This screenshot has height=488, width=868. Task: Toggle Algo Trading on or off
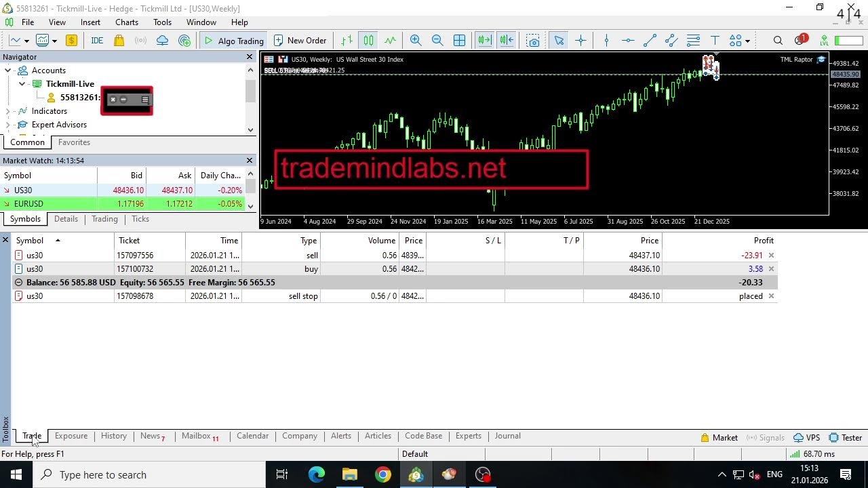click(234, 41)
